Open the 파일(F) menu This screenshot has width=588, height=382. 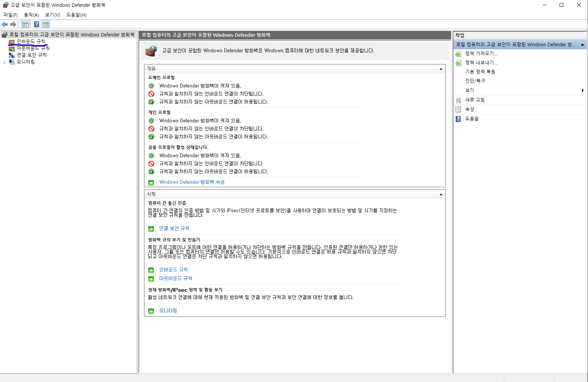tap(11, 15)
